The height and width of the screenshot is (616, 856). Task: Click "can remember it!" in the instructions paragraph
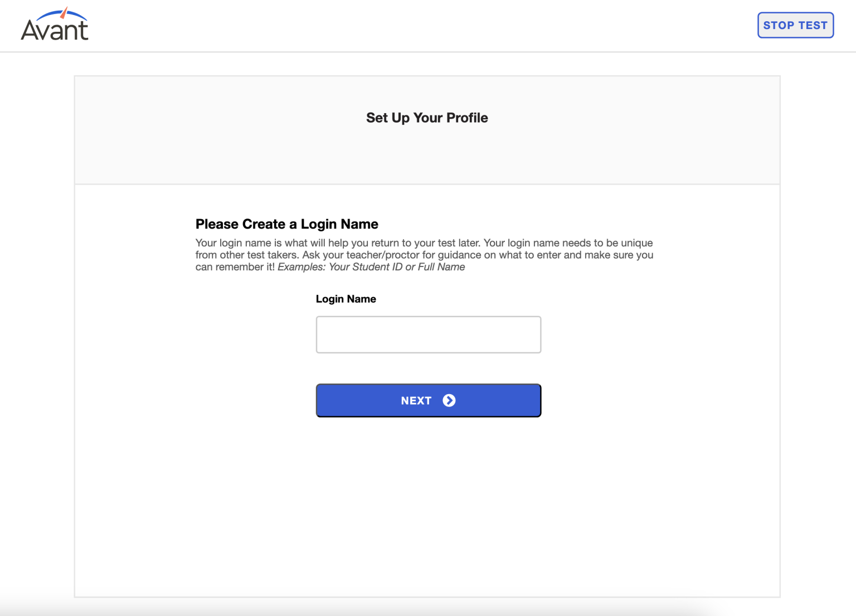(235, 267)
